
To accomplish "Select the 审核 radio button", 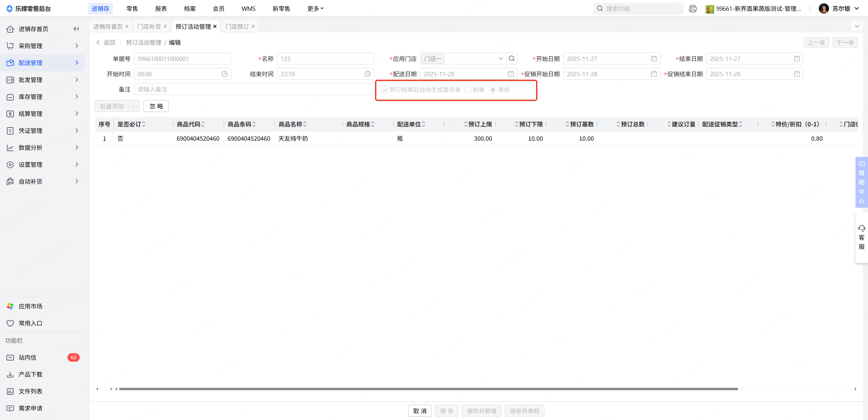I will [493, 90].
